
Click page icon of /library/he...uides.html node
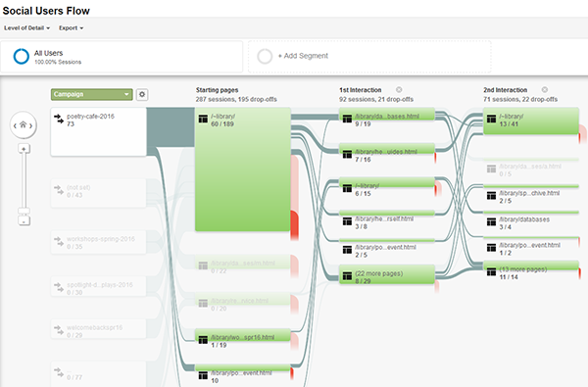point(347,154)
